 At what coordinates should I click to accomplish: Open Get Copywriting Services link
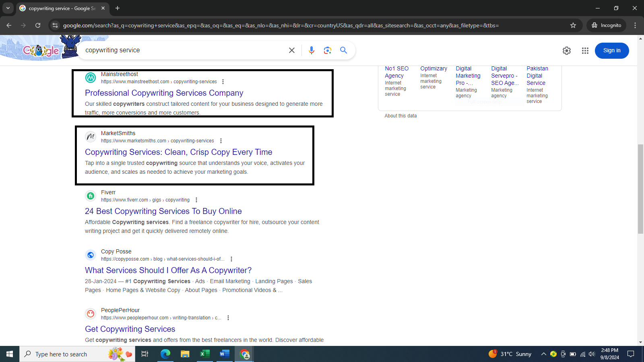click(x=130, y=329)
